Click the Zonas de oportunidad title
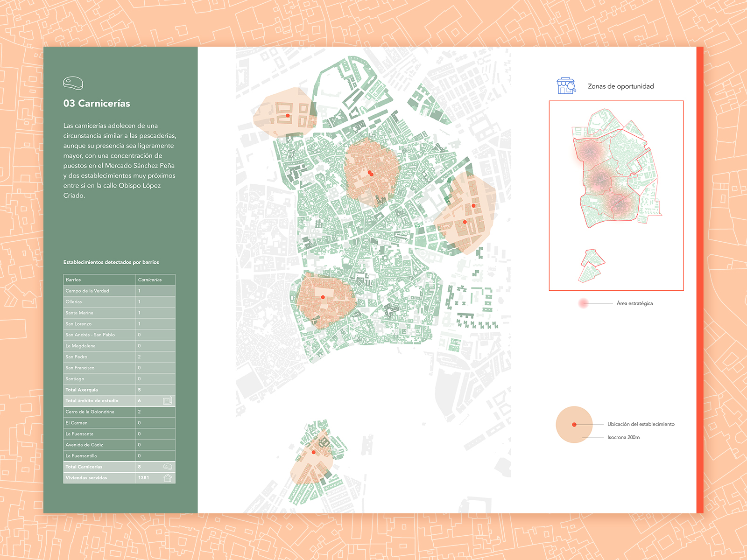Screen dimensions: 747x560 click(x=620, y=86)
